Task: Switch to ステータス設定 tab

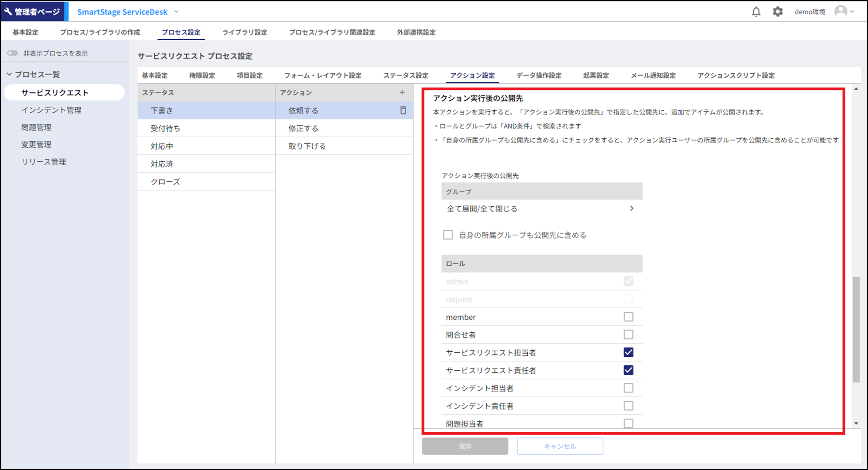Action: pyautogui.click(x=406, y=75)
